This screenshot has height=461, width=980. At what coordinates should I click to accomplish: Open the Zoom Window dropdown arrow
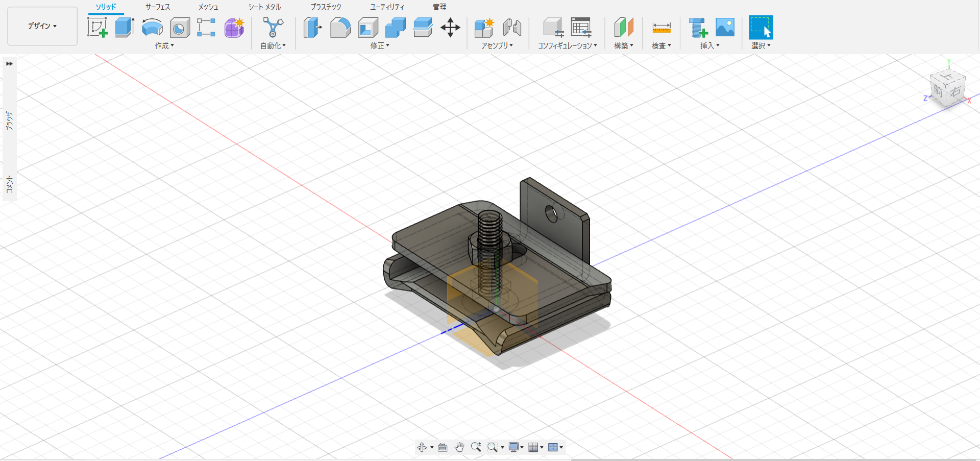[x=503, y=448]
